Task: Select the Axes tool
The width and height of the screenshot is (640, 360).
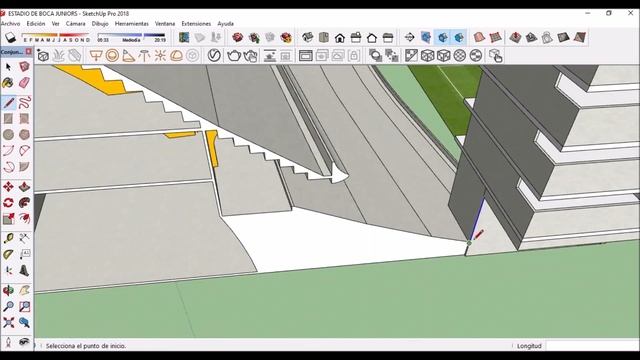Action: tap(8, 271)
